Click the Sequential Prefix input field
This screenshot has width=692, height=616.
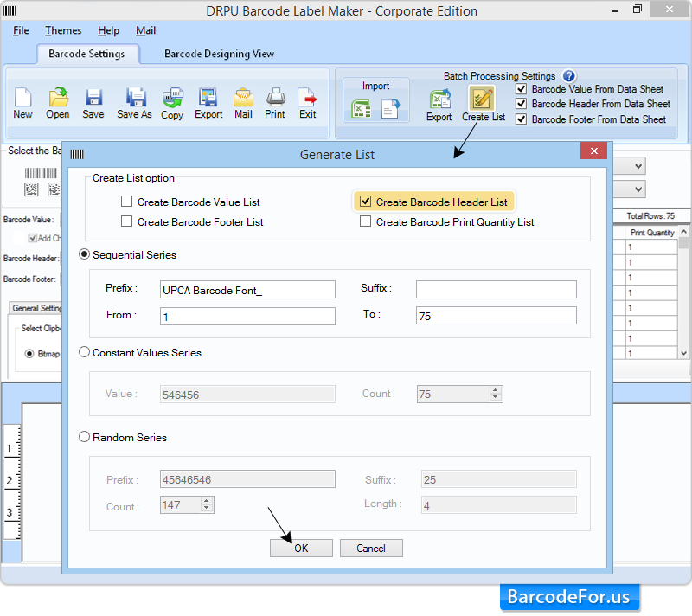(x=247, y=290)
